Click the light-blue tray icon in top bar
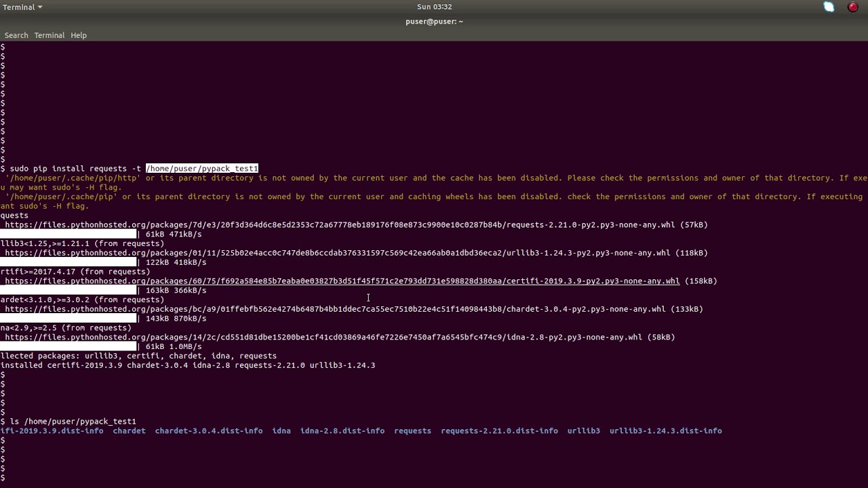868x488 pixels. pos(829,7)
